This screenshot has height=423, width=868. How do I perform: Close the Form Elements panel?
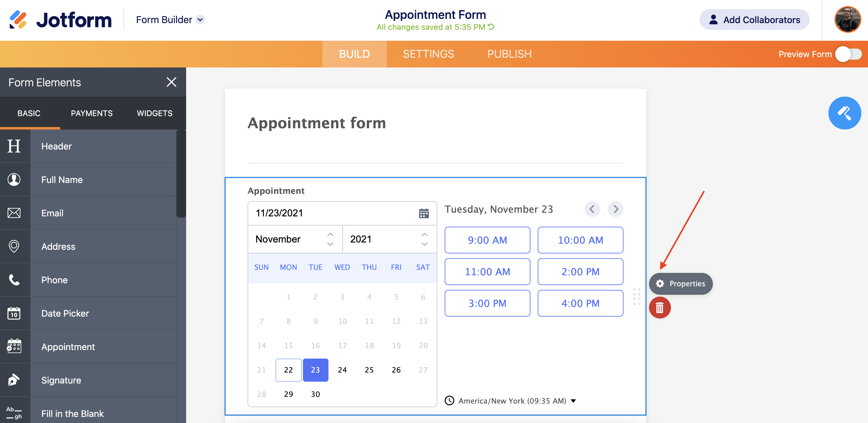[x=171, y=82]
